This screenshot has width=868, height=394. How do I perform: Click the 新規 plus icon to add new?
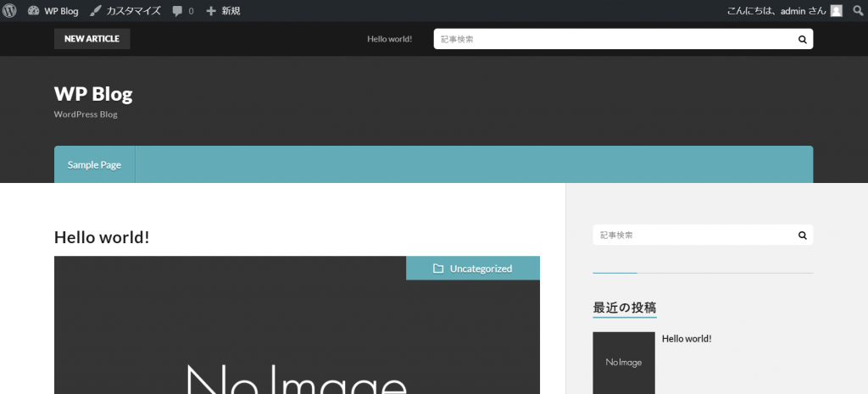(x=211, y=11)
